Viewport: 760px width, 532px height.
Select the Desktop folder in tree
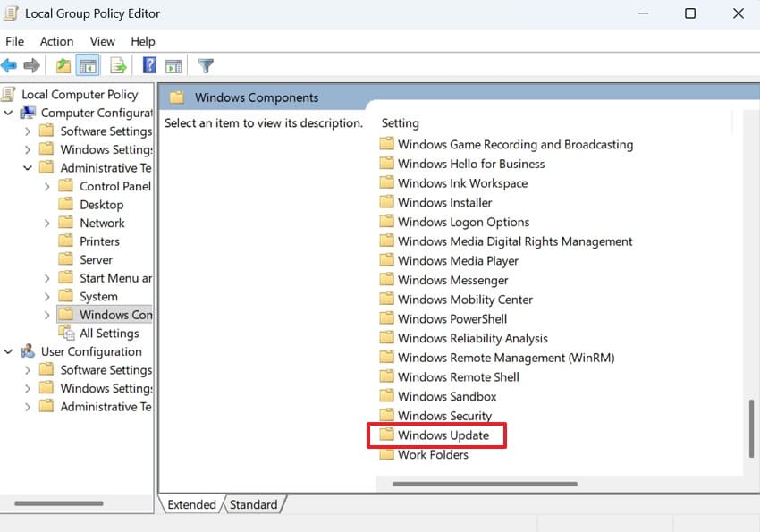[x=101, y=205]
